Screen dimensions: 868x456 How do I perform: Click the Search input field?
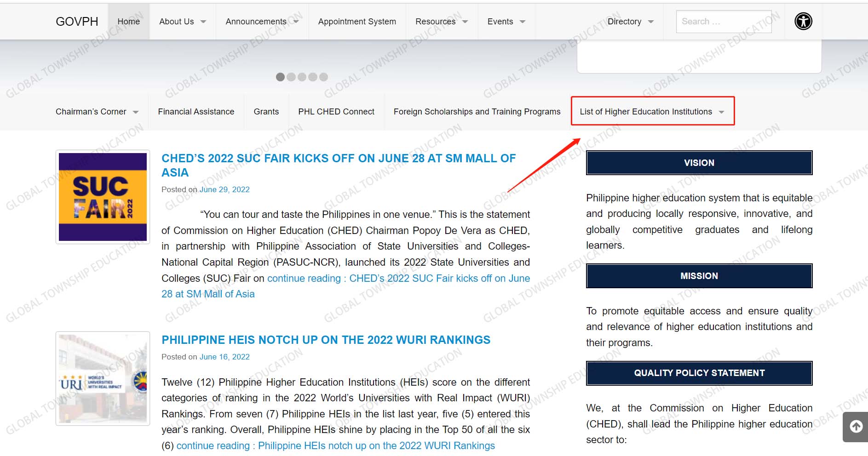click(x=723, y=22)
